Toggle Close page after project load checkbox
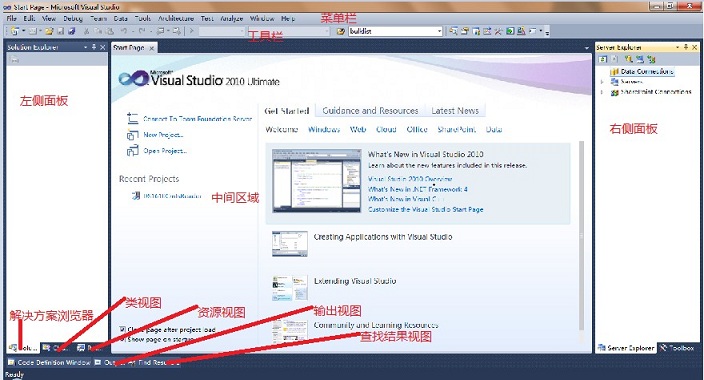704x380 pixels. (x=123, y=329)
